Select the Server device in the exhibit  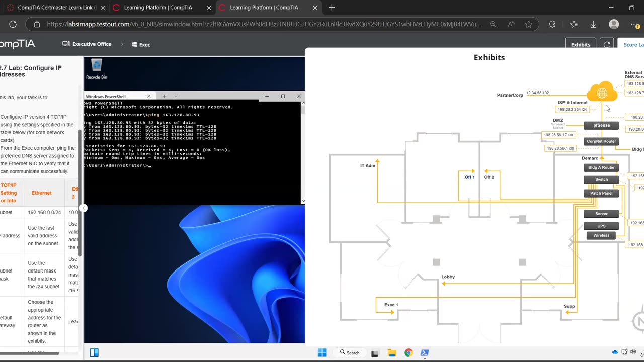tap(601, 214)
